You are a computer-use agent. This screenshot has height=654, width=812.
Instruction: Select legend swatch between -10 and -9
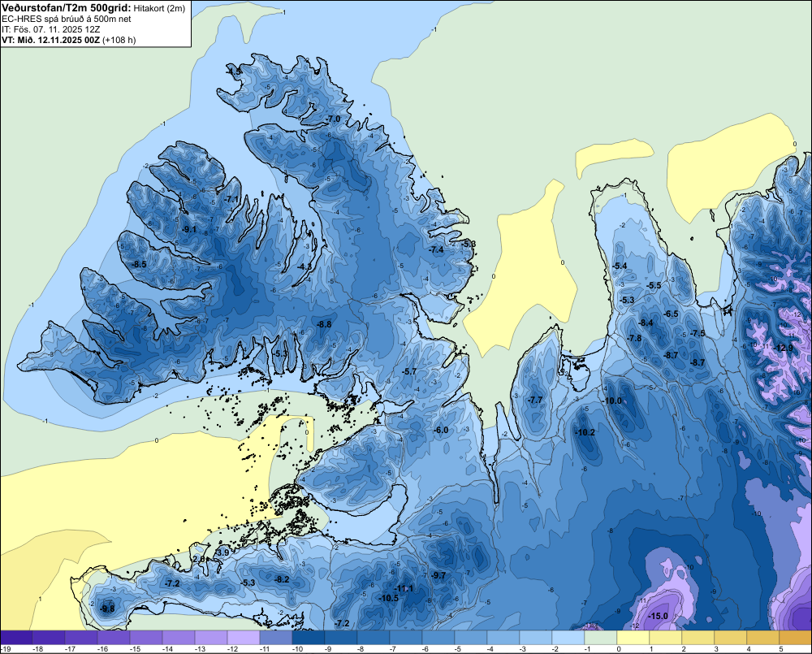[x=308, y=638]
